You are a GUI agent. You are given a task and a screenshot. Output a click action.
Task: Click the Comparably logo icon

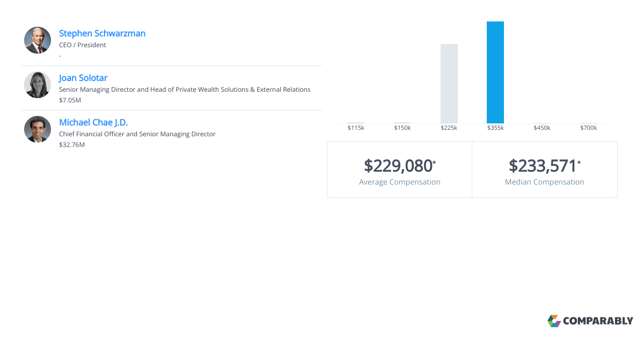(554, 321)
